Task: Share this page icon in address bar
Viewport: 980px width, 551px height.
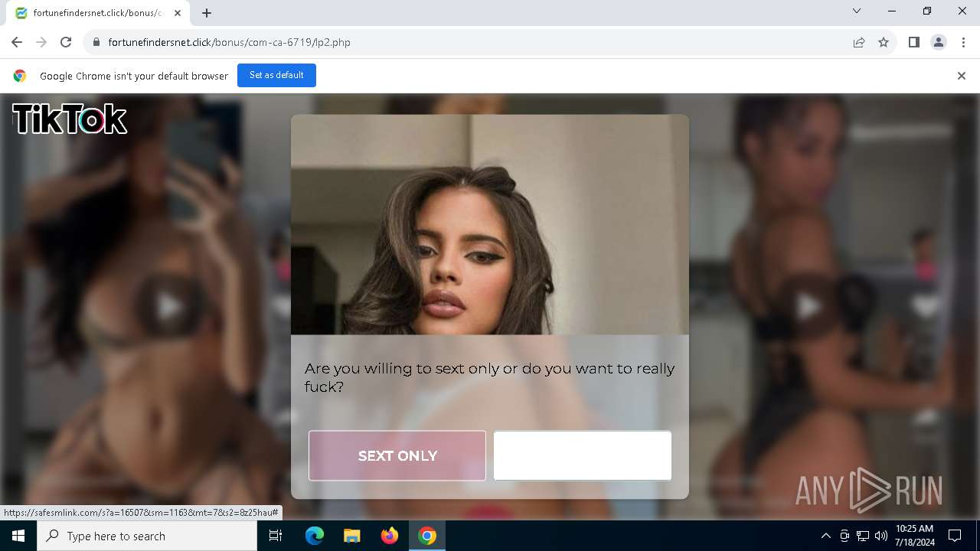Action: pyautogui.click(x=859, y=42)
